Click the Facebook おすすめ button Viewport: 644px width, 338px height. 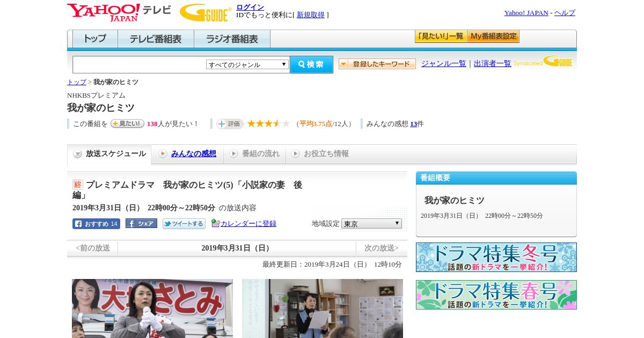pos(96,224)
